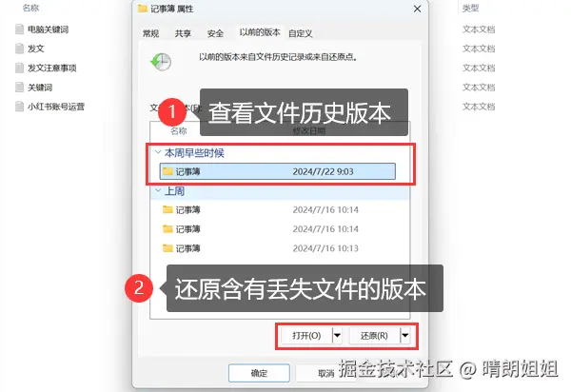Image resolution: width=571 pixels, height=392 pixels.
Task: Click the 电脑关键词 text file icon
Action: [x=20, y=29]
